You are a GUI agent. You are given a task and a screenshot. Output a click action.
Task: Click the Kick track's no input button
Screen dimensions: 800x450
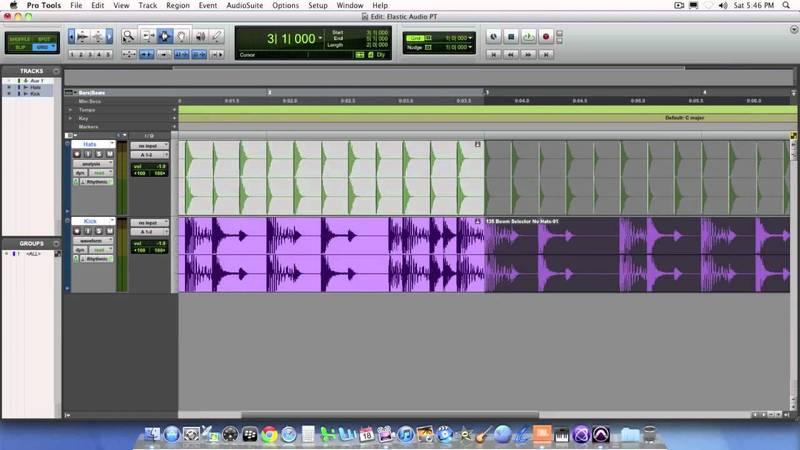click(150, 222)
